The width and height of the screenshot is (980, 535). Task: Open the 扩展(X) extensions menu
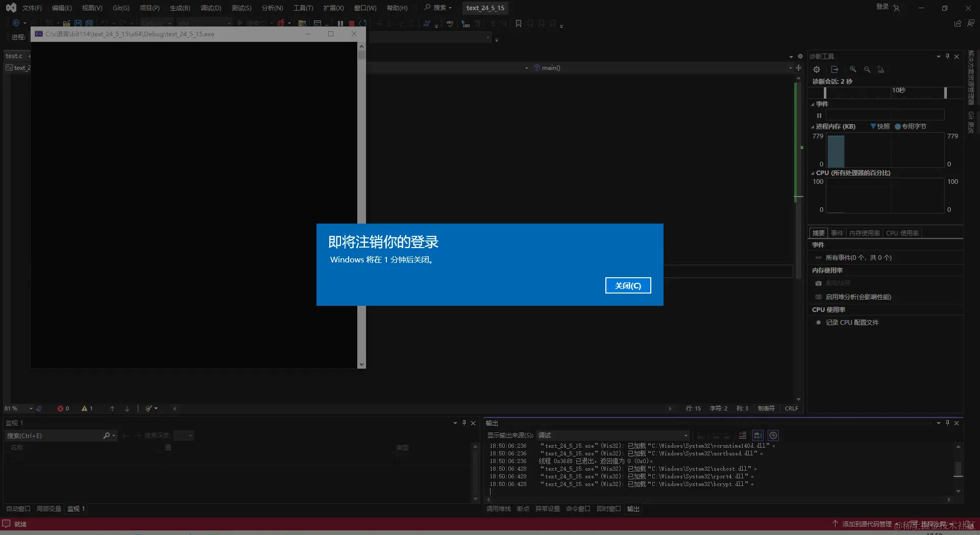click(x=333, y=8)
